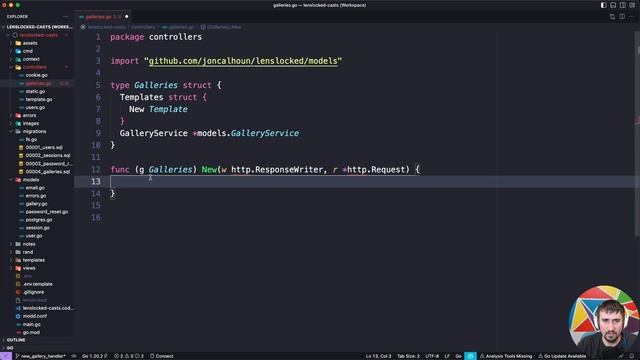
Task: Click Analysis Tools Missing warning
Action: point(506,356)
